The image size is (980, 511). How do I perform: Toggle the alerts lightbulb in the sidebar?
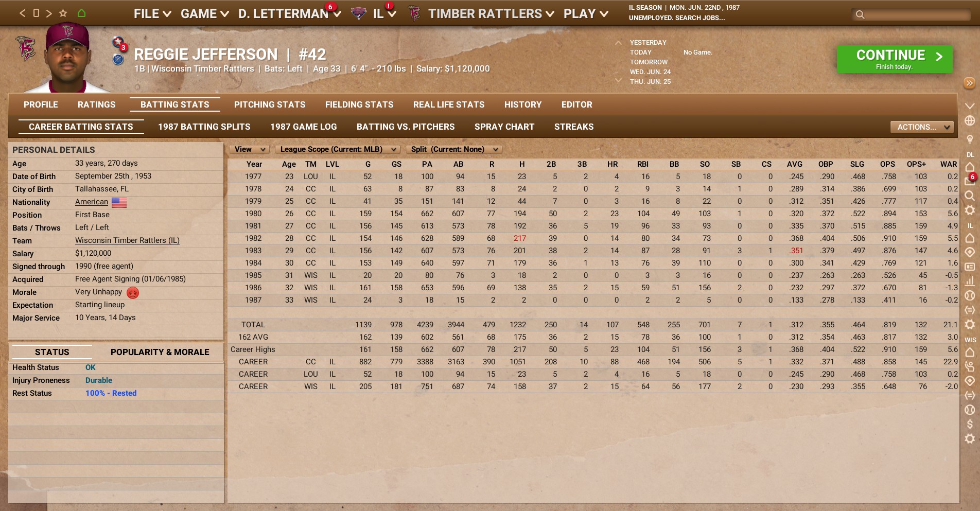pyautogui.click(x=971, y=138)
